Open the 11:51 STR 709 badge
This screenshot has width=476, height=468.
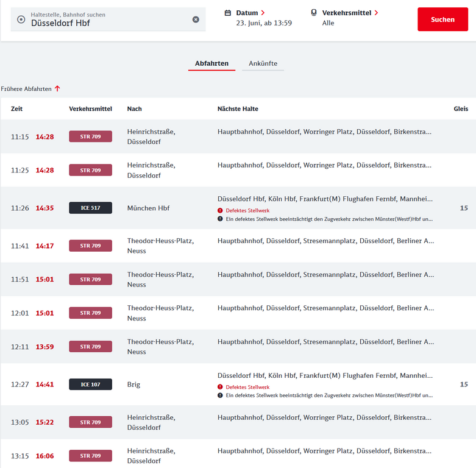coord(90,280)
